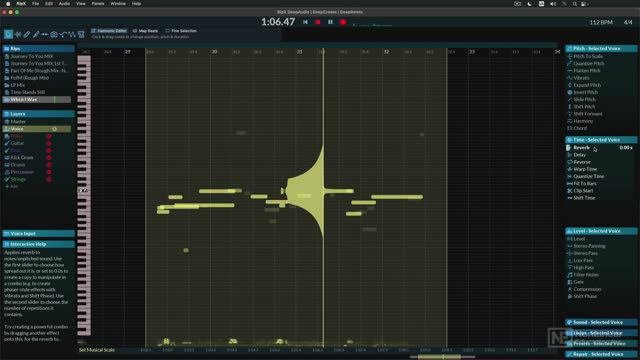This screenshot has width=640, height=360.
Task: Select the Vibrato effect
Action: [x=581, y=78]
